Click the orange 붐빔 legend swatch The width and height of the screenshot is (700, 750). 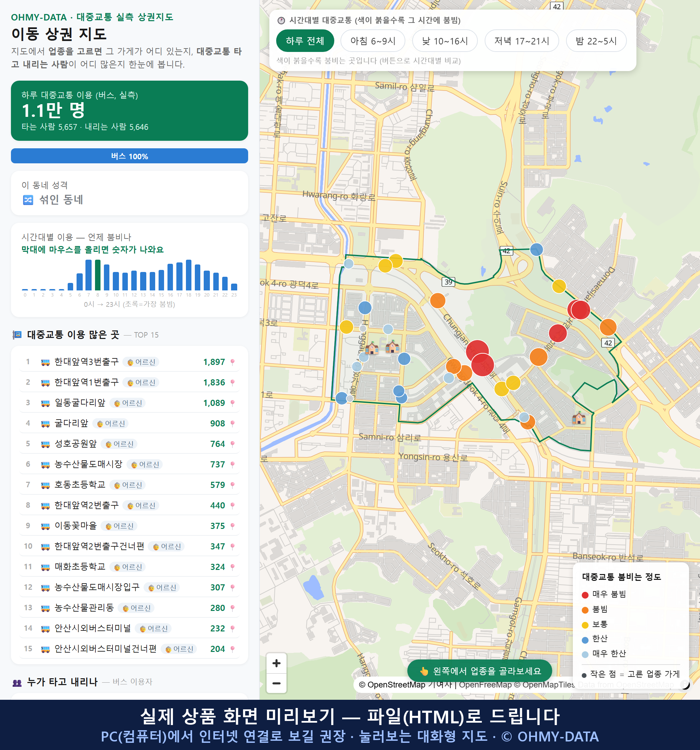585,610
